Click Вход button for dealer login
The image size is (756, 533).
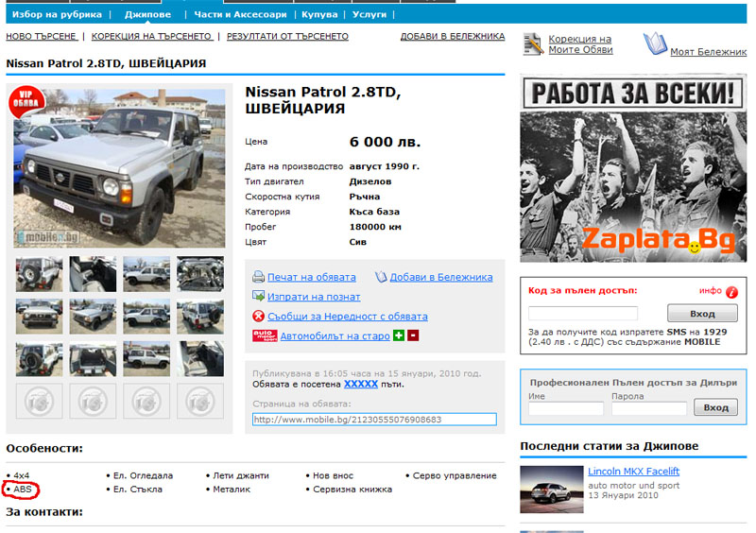(715, 407)
